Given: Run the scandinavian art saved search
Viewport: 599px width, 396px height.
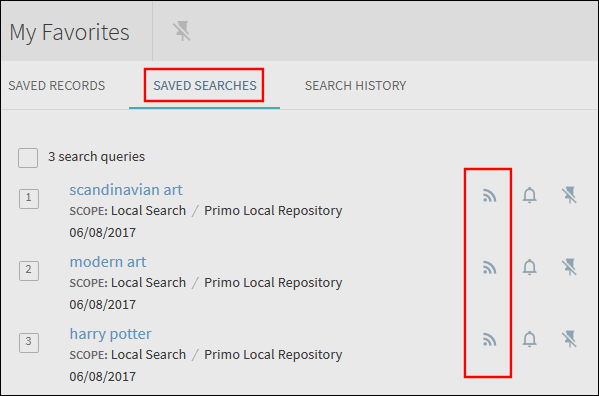Looking at the screenshot, I should pos(126,190).
